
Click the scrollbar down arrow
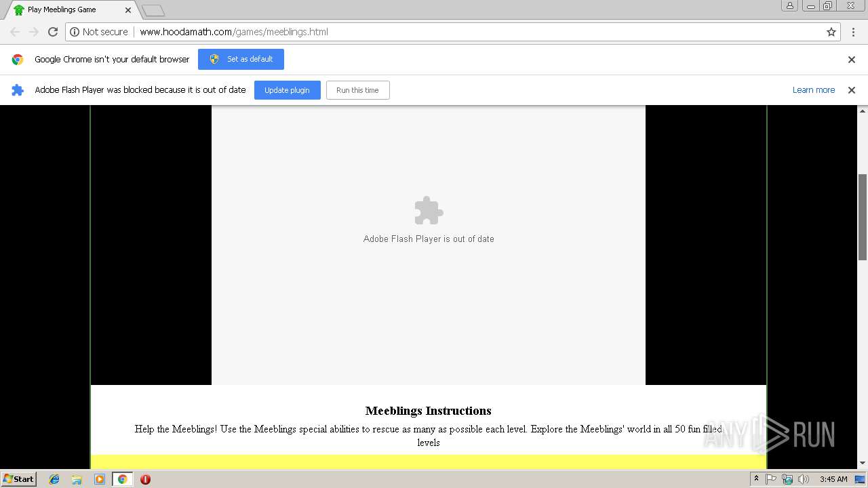pos(863,464)
